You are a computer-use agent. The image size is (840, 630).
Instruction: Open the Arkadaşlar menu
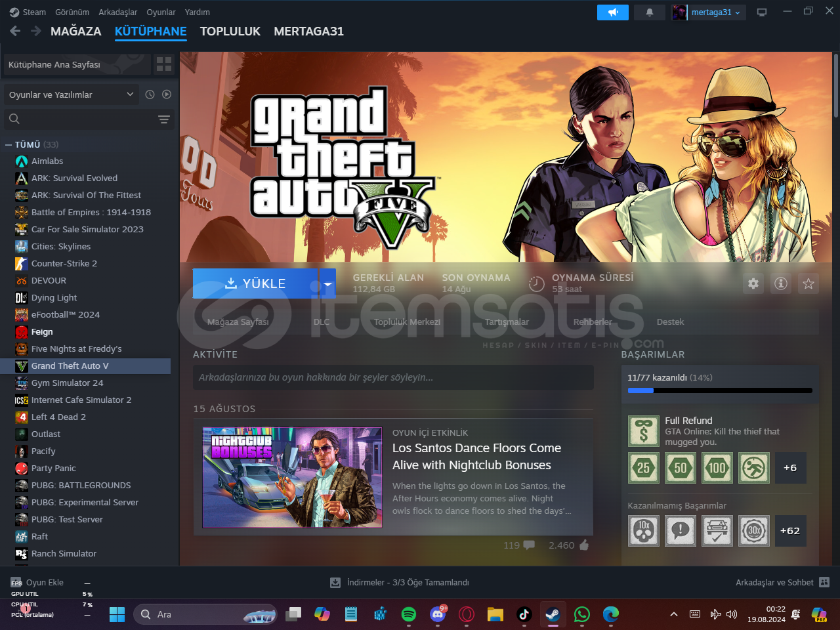118,12
